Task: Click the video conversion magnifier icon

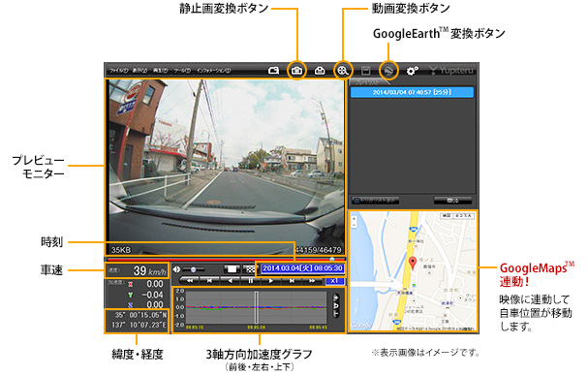Action: point(342,70)
